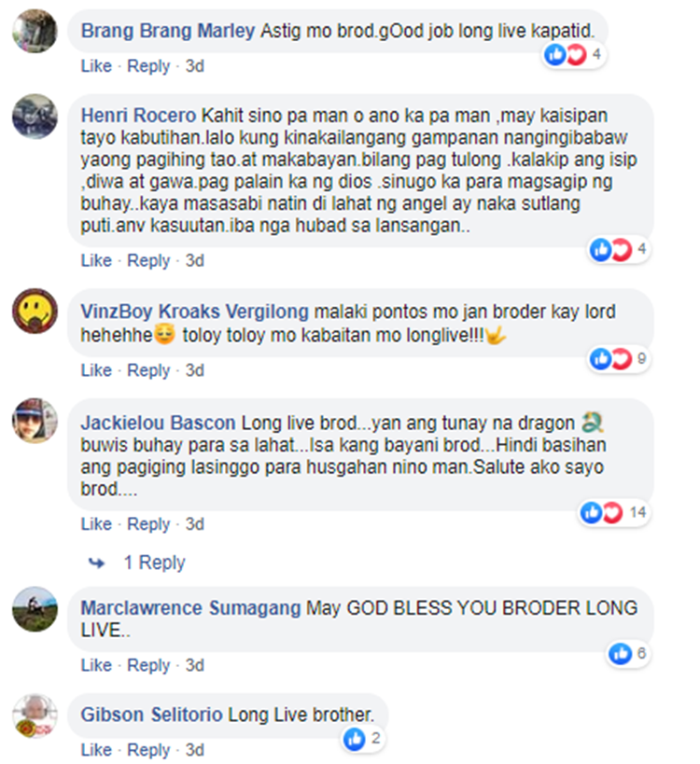Viewport: 700px width, 764px height.
Task: Open Marclawrence Sumagang's profile picture
Action: click(x=35, y=609)
